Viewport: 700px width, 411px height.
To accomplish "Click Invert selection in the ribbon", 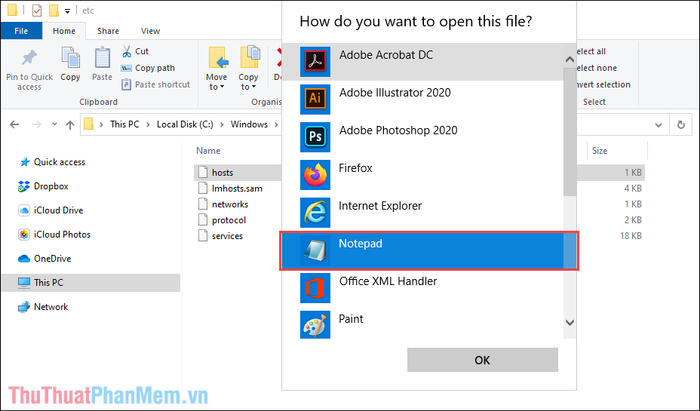I will [x=603, y=84].
